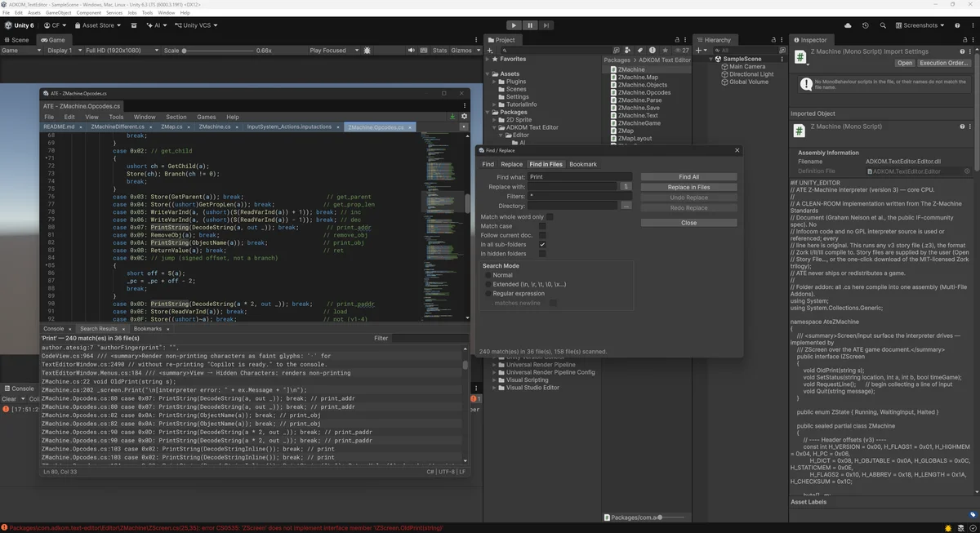The image size is (980, 533).
Task: Click the Project panel add plus button
Action: pos(489,51)
